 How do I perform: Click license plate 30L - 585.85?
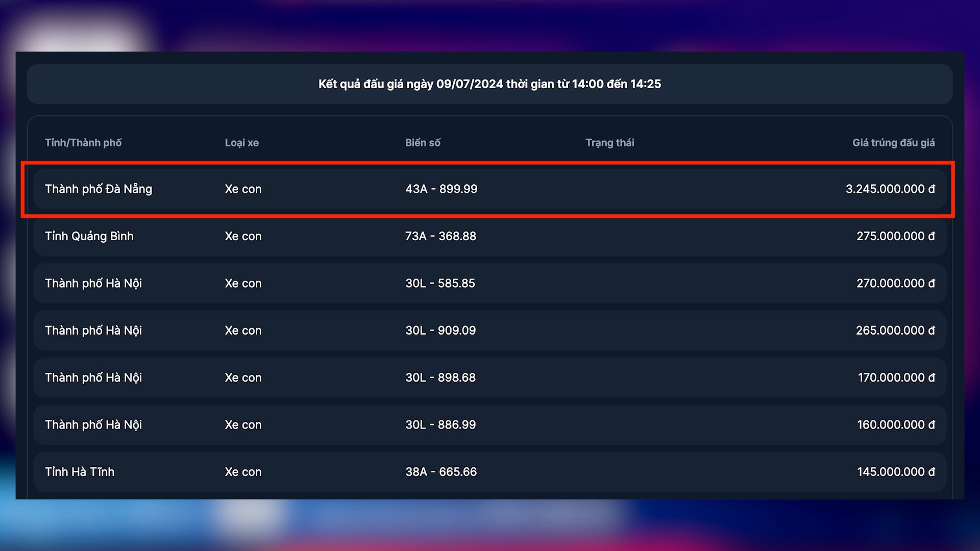[x=440, y=284]
